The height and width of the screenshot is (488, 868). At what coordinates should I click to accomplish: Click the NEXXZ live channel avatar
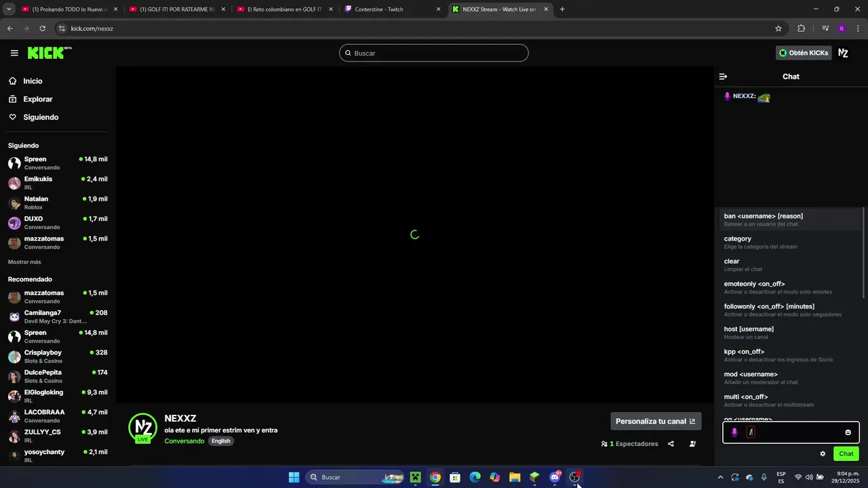click(142, 428)
